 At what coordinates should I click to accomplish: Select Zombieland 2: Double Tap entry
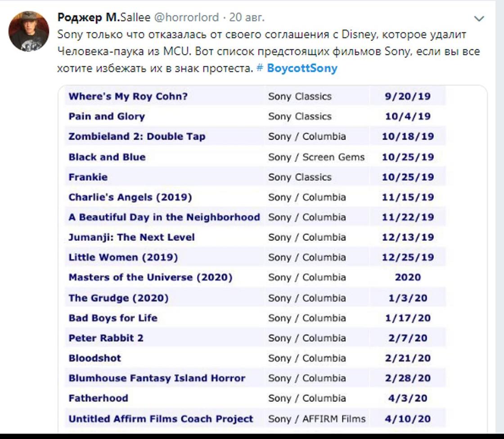click(137, 136)
